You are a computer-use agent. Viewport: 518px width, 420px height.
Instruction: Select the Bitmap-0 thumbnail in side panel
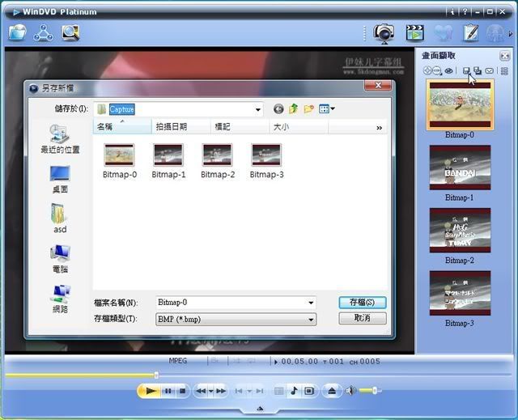tap(460, 104)
